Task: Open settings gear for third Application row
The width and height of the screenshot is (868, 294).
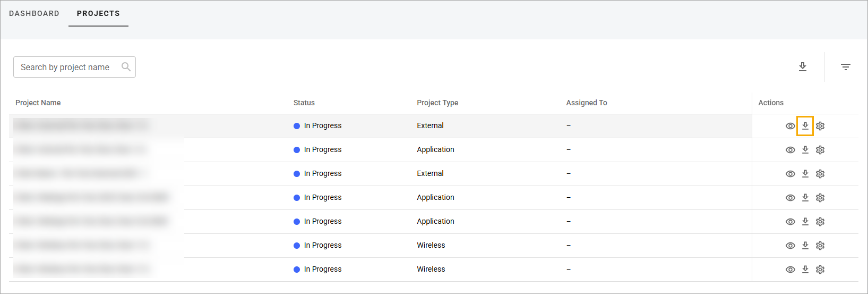Action: [820, 222]
